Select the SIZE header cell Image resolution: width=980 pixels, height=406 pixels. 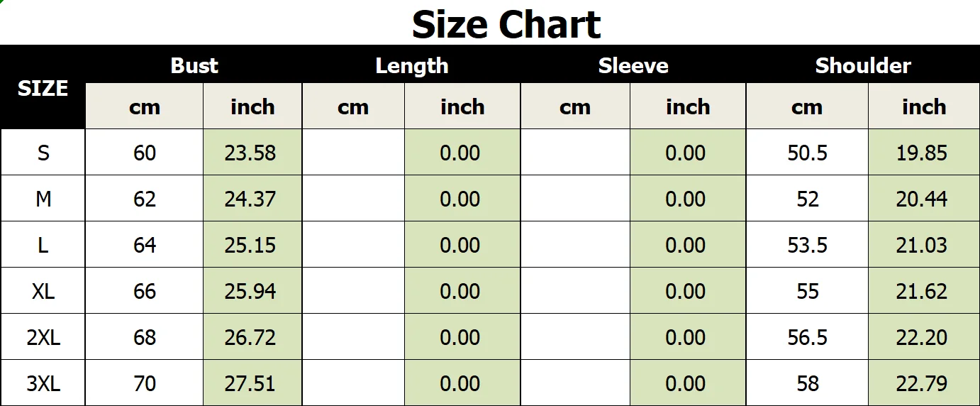43,88
